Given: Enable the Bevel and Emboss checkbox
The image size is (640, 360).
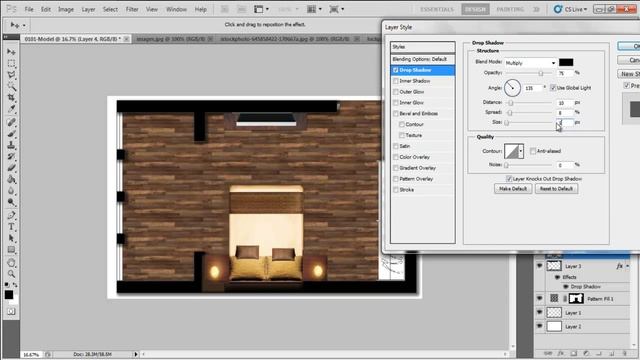Looking at the screenshot, I should [396, 113].
